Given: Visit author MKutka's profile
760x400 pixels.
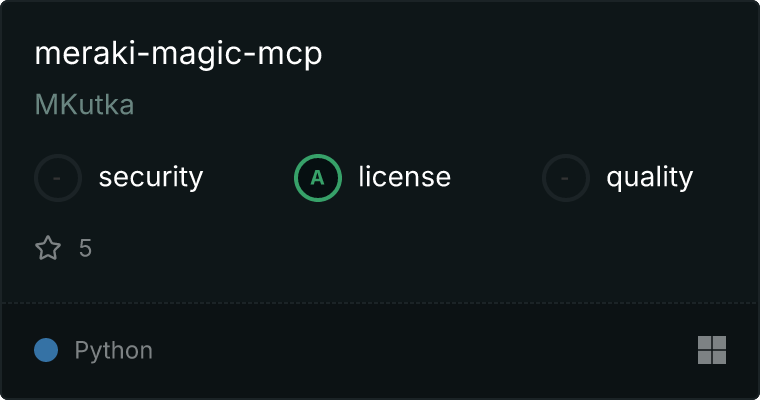Looking at the screenshot, I should tap(84, 104).
